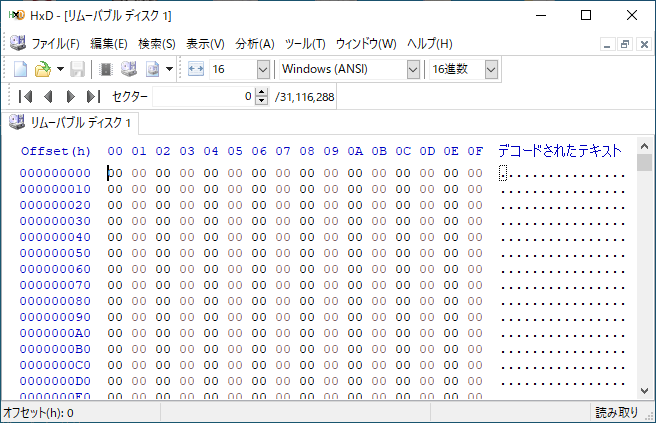Click the 08 column header
Viewport: 656px width, 423px height.
[307, 151]
